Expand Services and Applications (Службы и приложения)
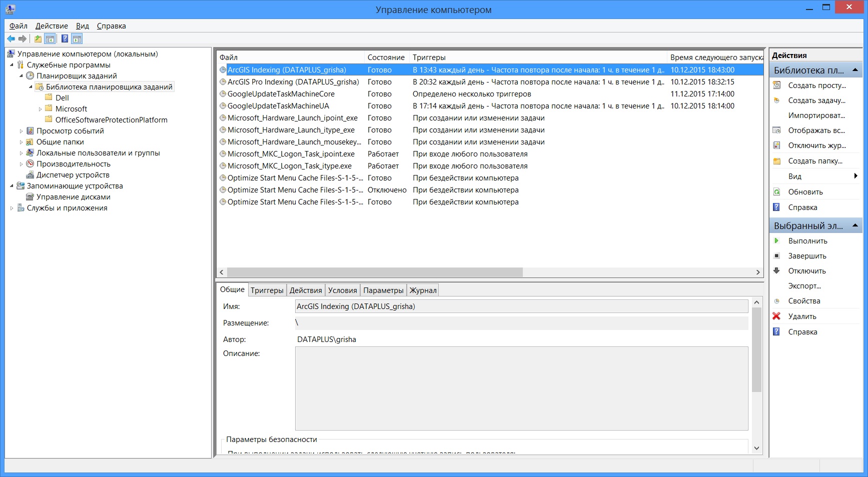Image resolution: width=868 pixels, height=477 pixels. point(12,208)
